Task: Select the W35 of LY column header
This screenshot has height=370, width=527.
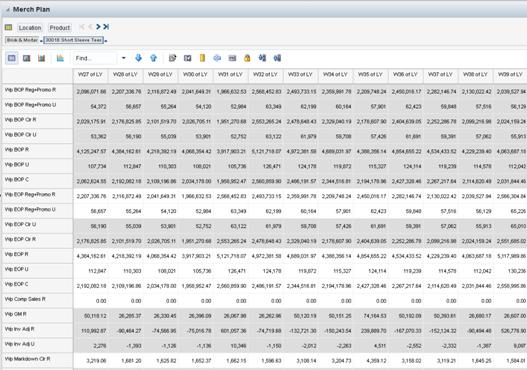Action: pos(370,75)
